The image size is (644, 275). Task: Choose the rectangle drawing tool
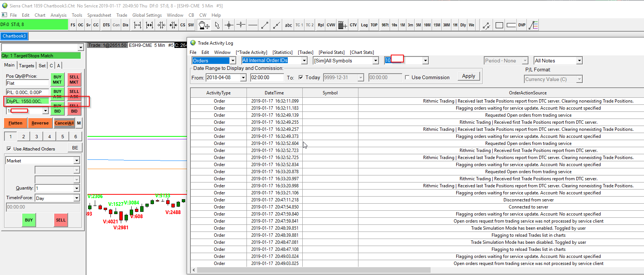499,25
